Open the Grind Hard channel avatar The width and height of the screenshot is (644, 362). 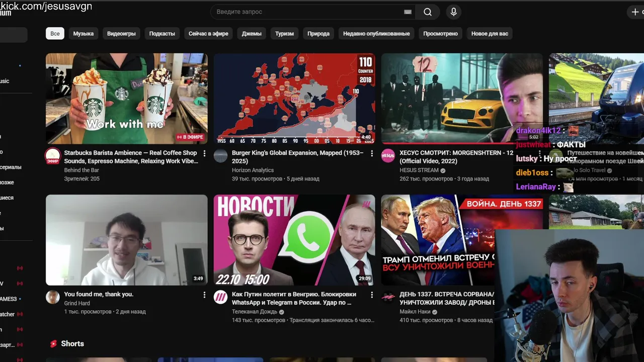pyautogui.click(x=53, y=297)
